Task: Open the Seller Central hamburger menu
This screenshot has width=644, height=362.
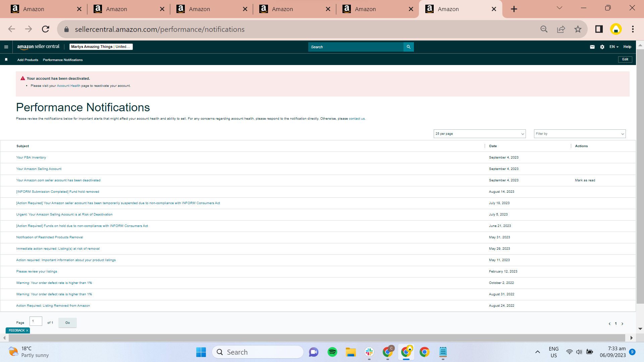Action: point(6,47)
